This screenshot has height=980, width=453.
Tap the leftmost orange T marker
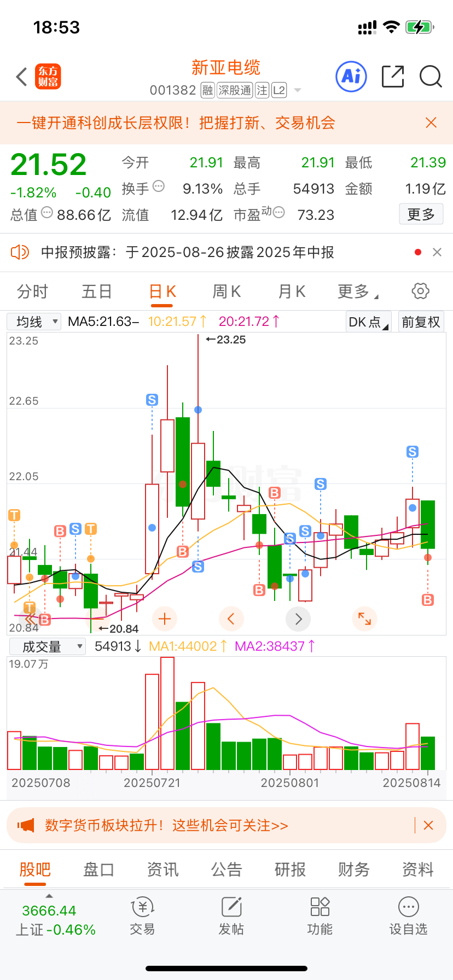pyautogui.click(x=14, y=515)
